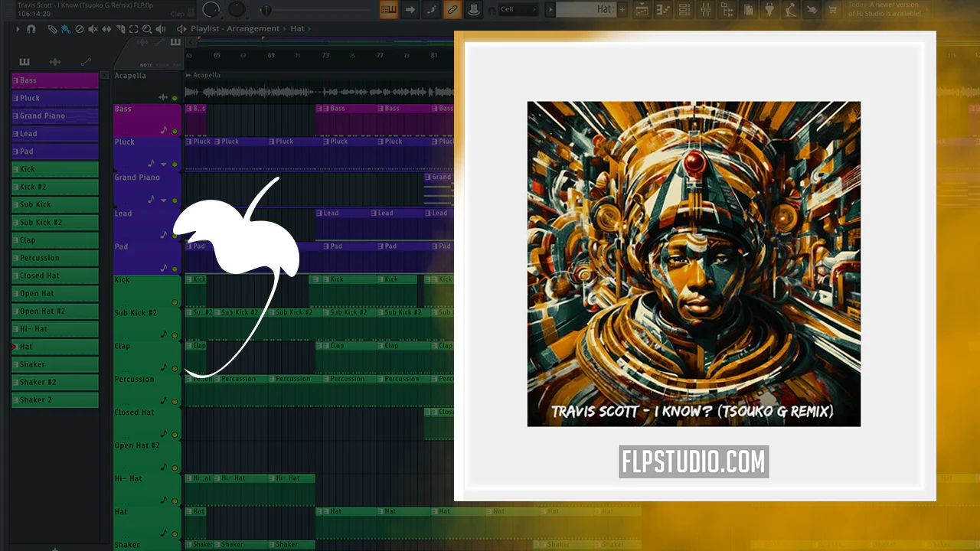
Task: Click the horizontal slider beside the pitch knob
Action: click(266, 10)
